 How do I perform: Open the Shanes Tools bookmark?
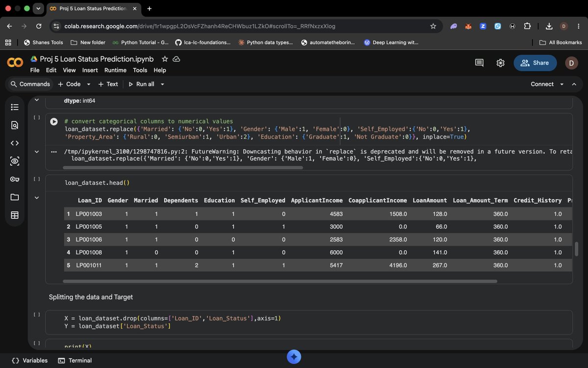[44, 43]
